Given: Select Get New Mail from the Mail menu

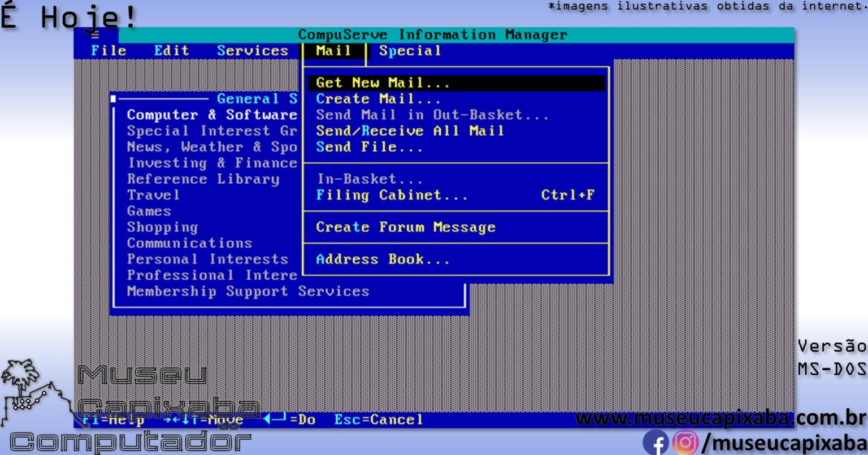Looking at the screenshot, I should click(x=383, y=83).
